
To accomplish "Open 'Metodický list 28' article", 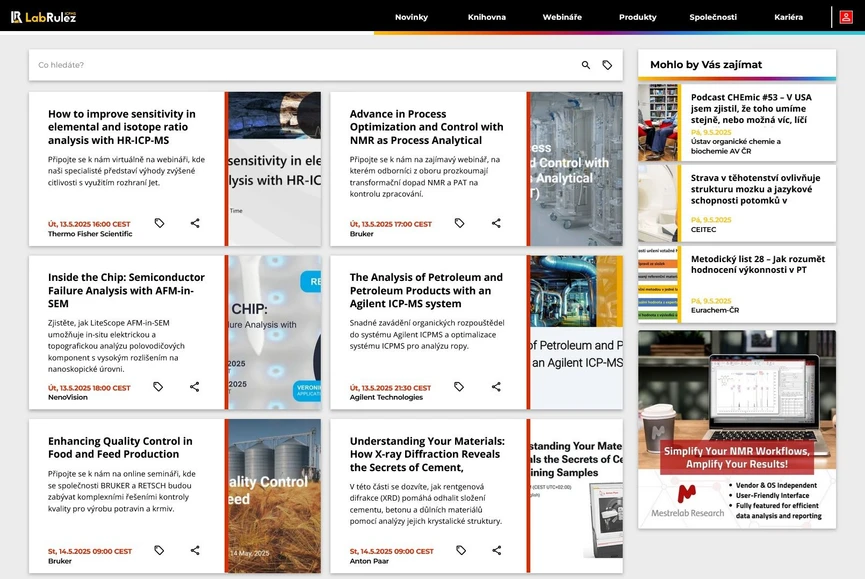I will click(x=758, y=264).
